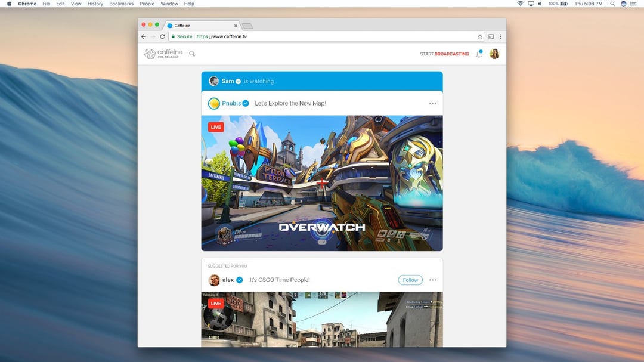644x362 pixels.
Task: Open search with the magnifier icon
Action: click(x=192, y=54)
